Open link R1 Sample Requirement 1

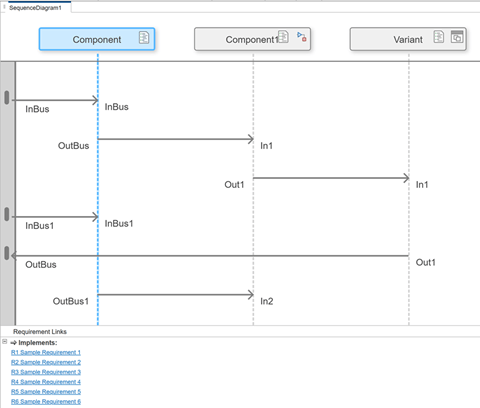(x=46, y=352)
